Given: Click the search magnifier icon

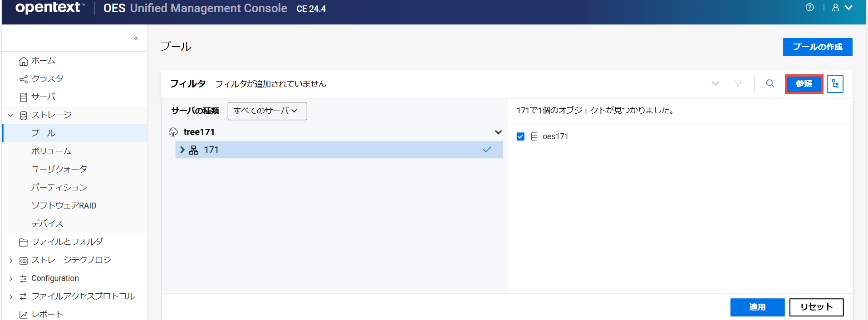Looking at the screenshot, I should 770,84.
